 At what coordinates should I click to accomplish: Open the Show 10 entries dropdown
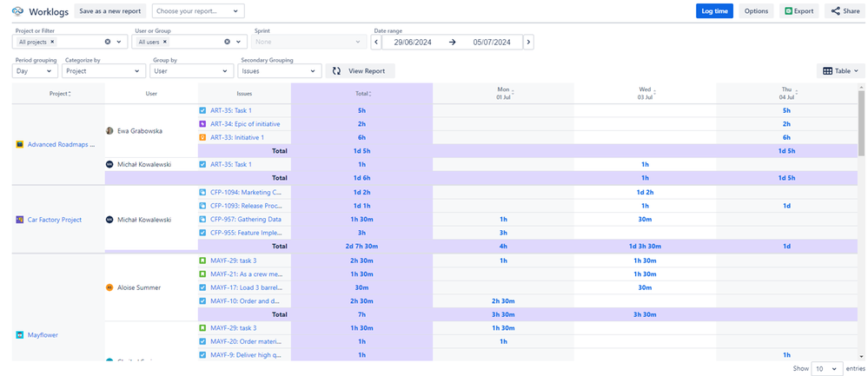pos(827,369)
